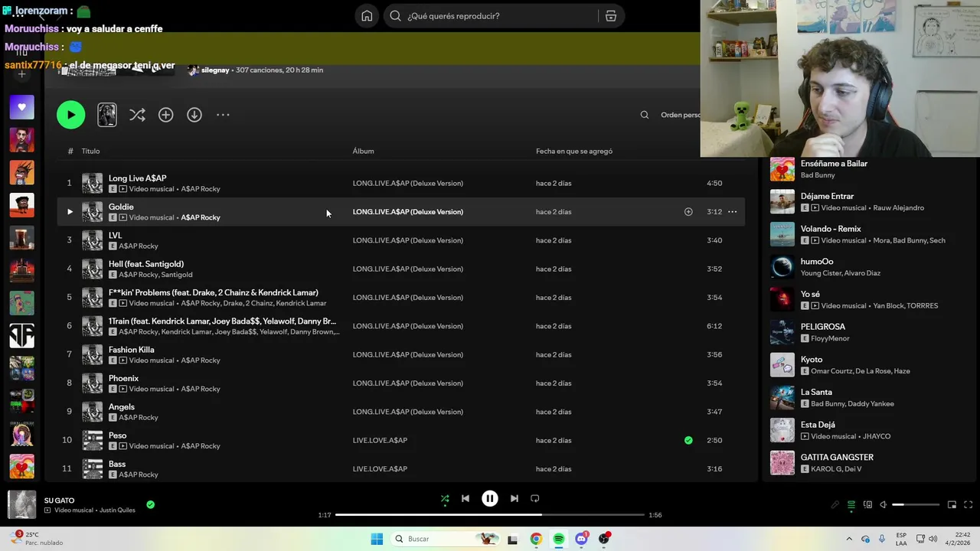This screenshot has height=551, width=980.
Task: Enter full screen player icon
Action: click(x=968, y=504)
